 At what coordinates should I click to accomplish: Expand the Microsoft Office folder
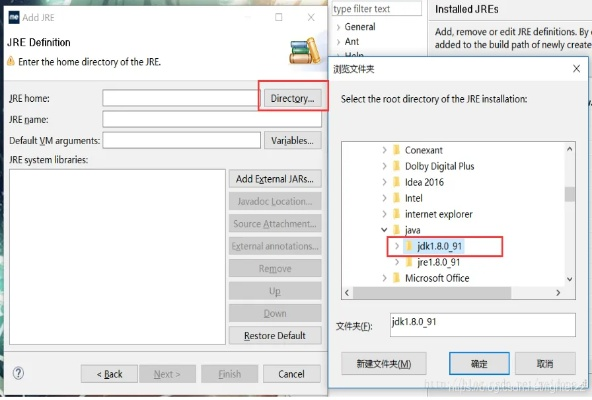(384, 278)
